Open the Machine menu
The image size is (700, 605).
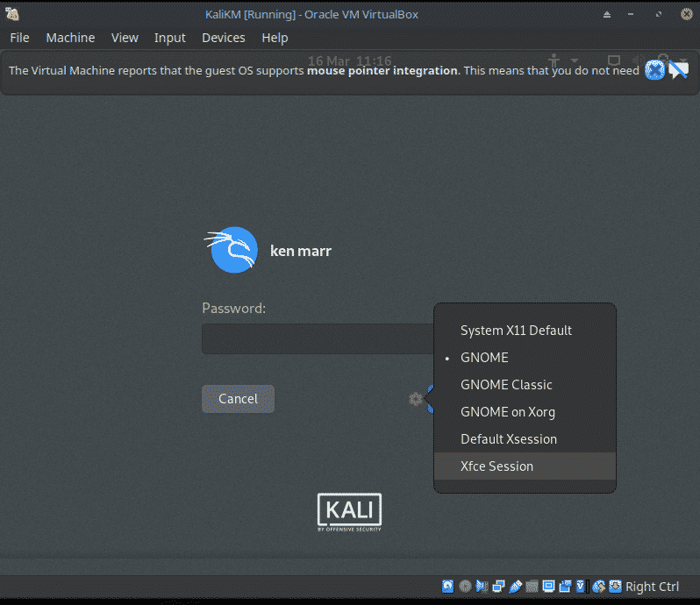(x=70, y=38)
